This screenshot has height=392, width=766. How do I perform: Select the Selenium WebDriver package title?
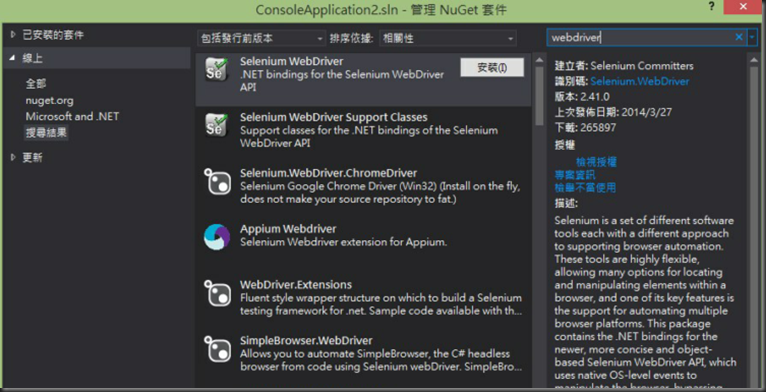[291, 62]
